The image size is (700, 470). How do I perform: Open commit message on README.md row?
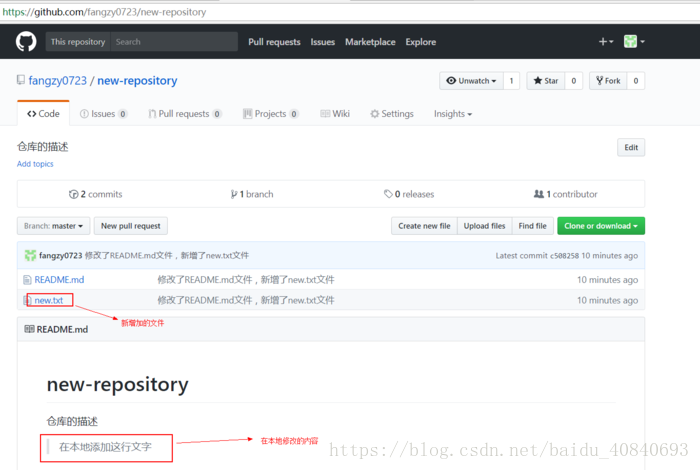point(246,280)
